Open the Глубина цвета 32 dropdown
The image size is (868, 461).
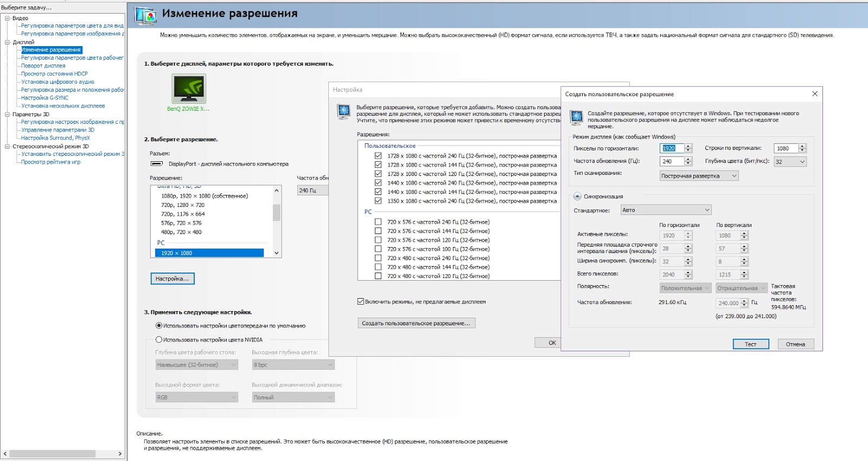(790, 162)
